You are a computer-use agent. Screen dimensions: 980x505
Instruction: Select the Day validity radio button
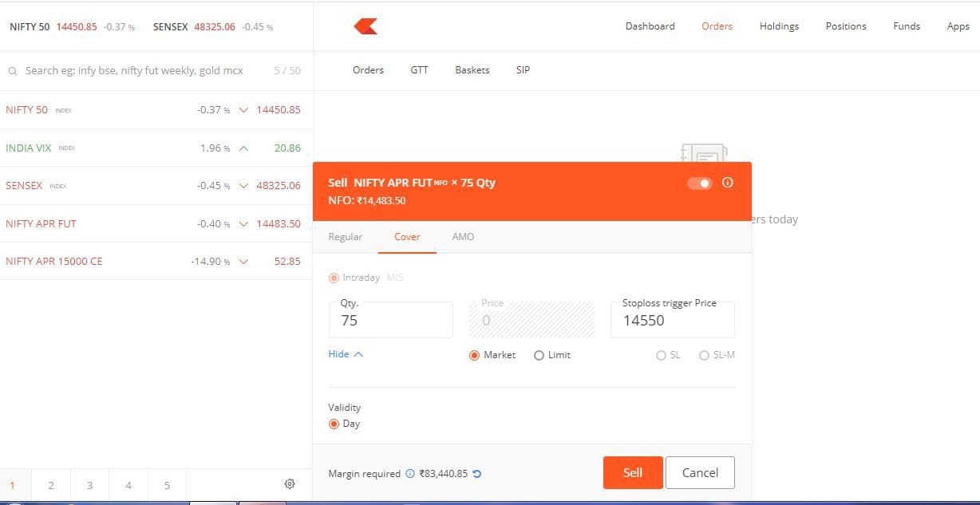pyautogui.click(x=334, y=424)
